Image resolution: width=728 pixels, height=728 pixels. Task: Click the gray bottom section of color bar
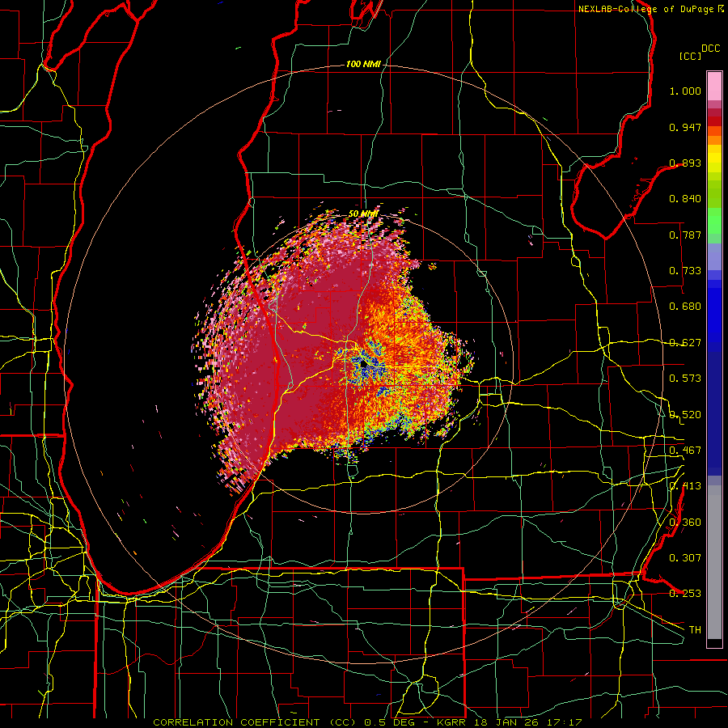click(714, 562)
